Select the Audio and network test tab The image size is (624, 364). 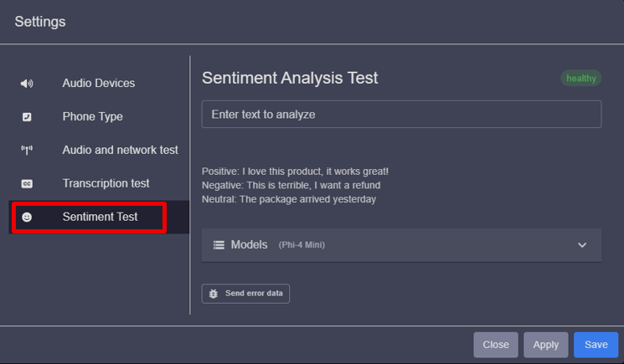point(120,151)
